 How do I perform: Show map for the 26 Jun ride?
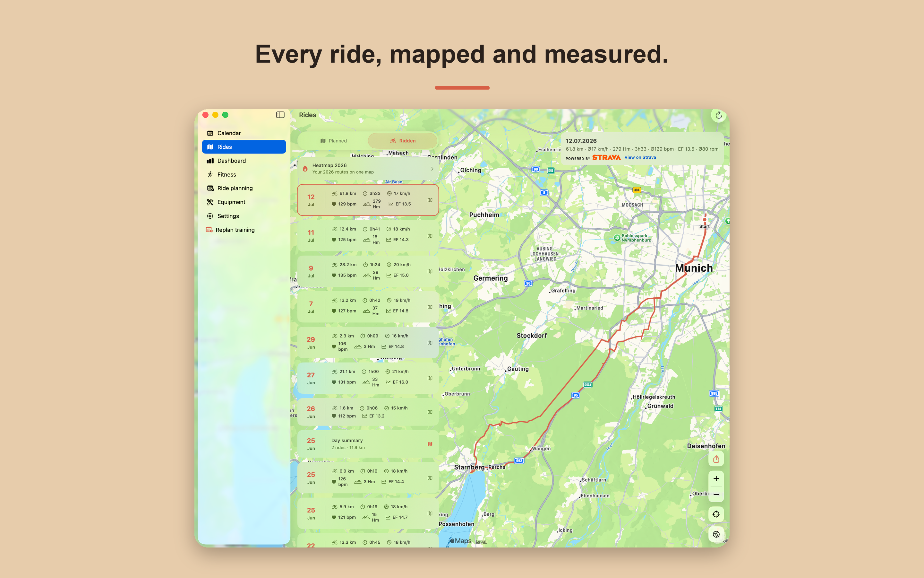tap(430, 412)
